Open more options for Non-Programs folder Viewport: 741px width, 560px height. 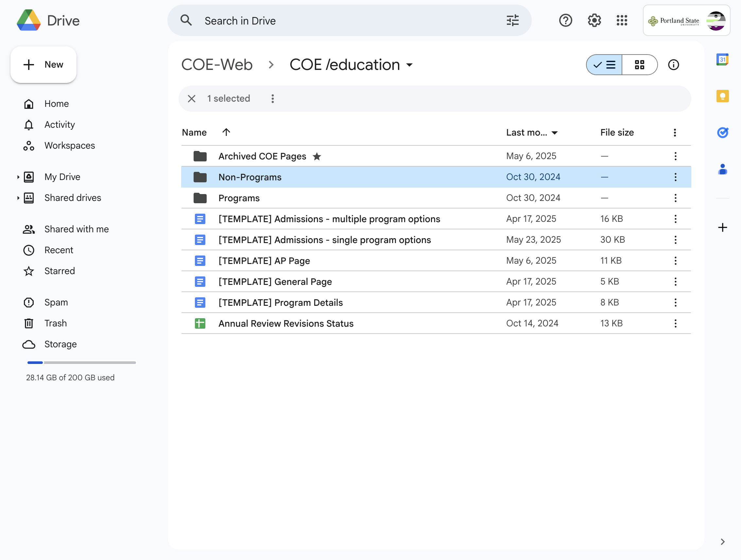click(x=675, y=177)
